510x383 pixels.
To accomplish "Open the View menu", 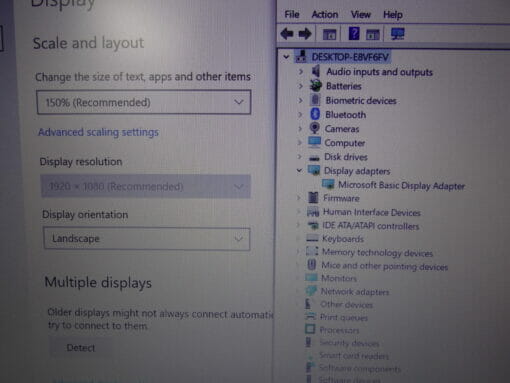I will point(360,15).
